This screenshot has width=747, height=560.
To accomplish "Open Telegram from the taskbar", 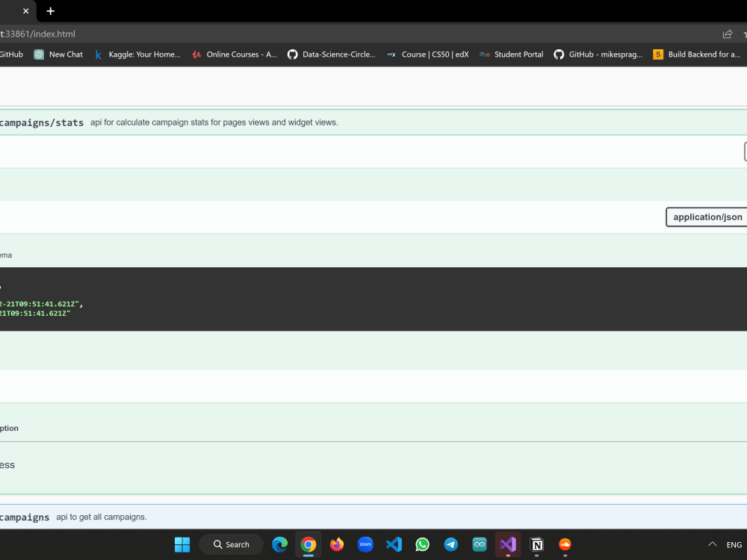I will click(x=451, y=544).
